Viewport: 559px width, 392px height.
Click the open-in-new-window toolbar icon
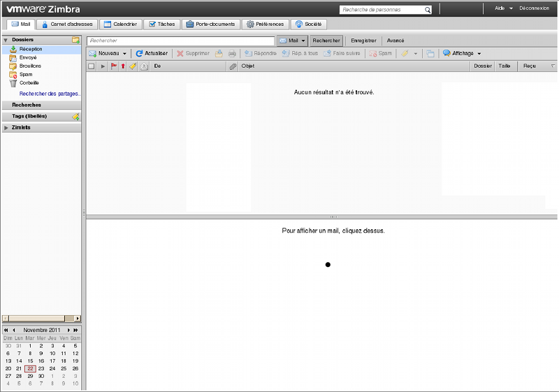(x=430, y=53)
